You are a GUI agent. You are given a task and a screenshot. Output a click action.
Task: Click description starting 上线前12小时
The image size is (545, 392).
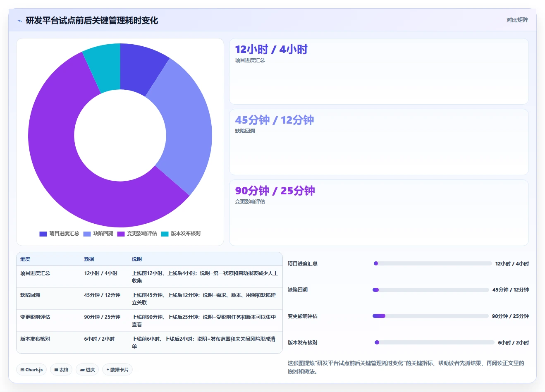pyautogui.click(x=205, y=277)
